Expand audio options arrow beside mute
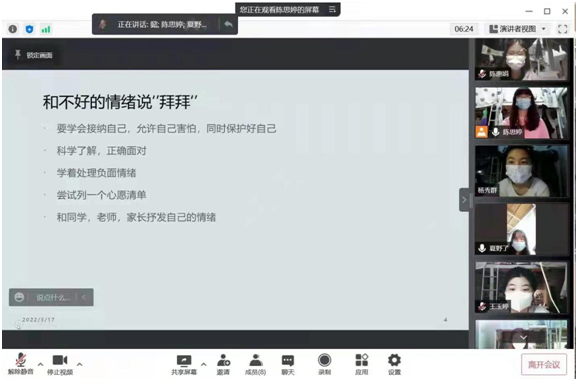The width and height of the screenshot is (578, 381). [41, 364]
